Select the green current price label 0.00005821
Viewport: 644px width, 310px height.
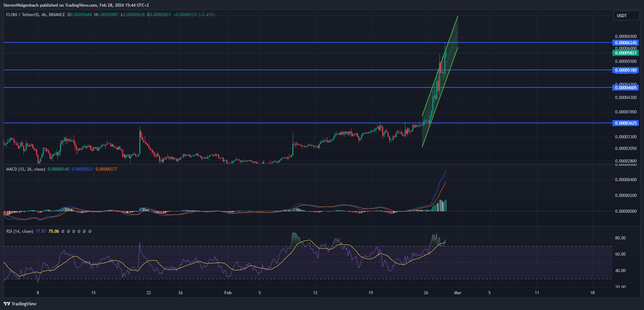(x=626, y=53)
